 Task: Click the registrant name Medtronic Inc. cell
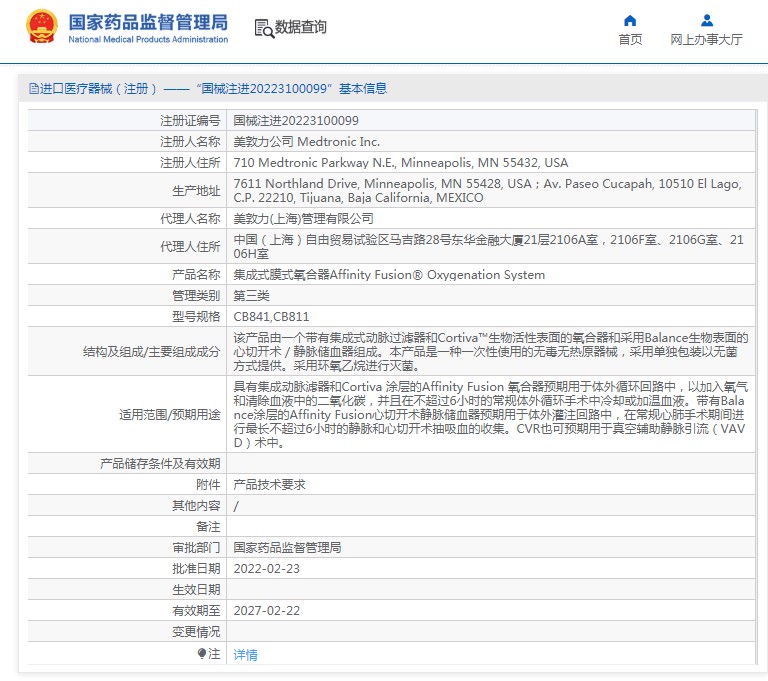[x=306, y=142]
